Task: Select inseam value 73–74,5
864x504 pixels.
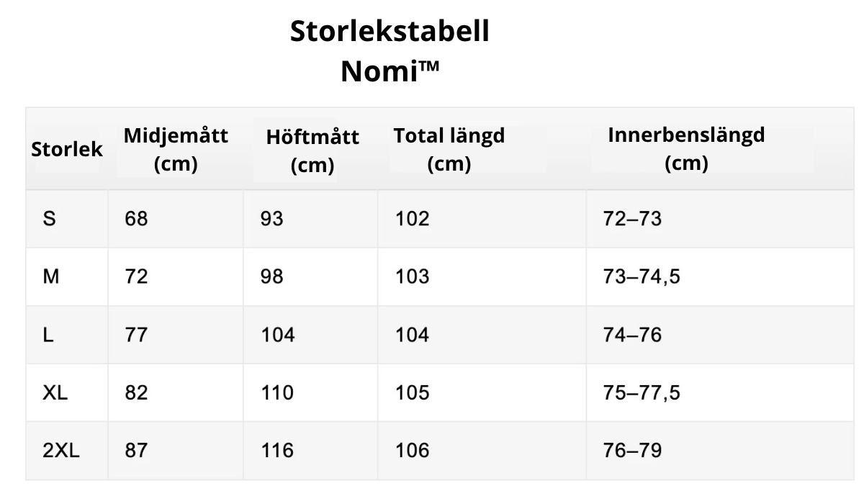Action: pyautogui.click(x=642, y=276)
